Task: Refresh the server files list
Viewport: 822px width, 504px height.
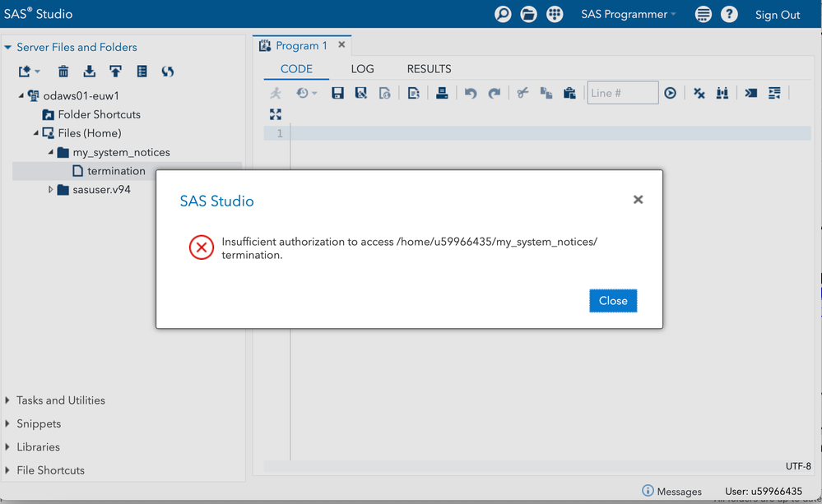Action: click(x=168, y=72)
